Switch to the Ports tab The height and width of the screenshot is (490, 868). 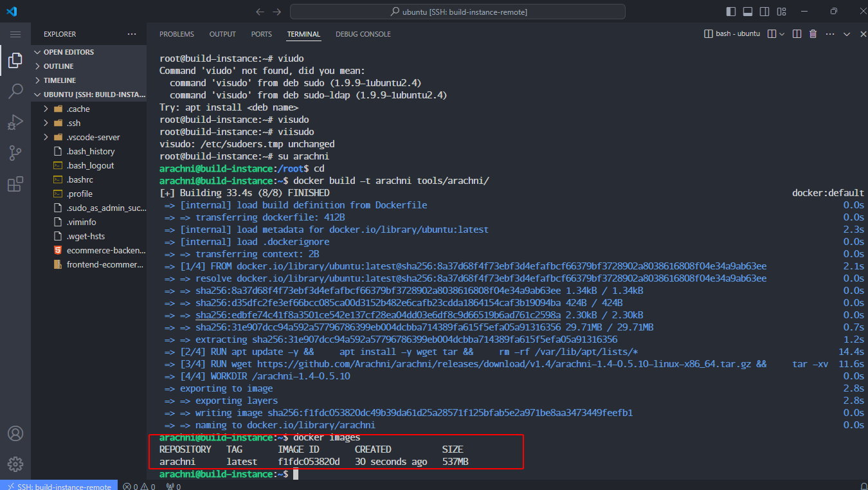[262, 34]
